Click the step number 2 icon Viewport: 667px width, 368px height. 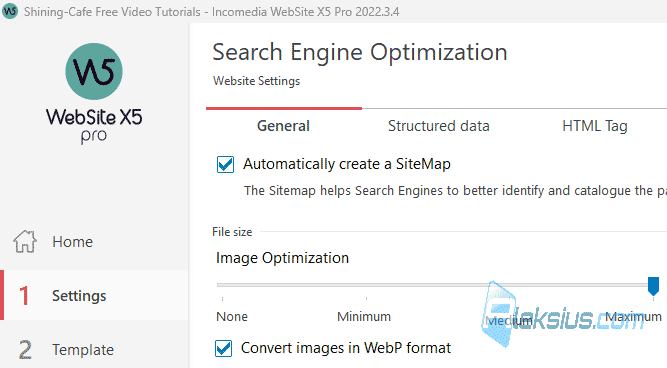point(25,350)
